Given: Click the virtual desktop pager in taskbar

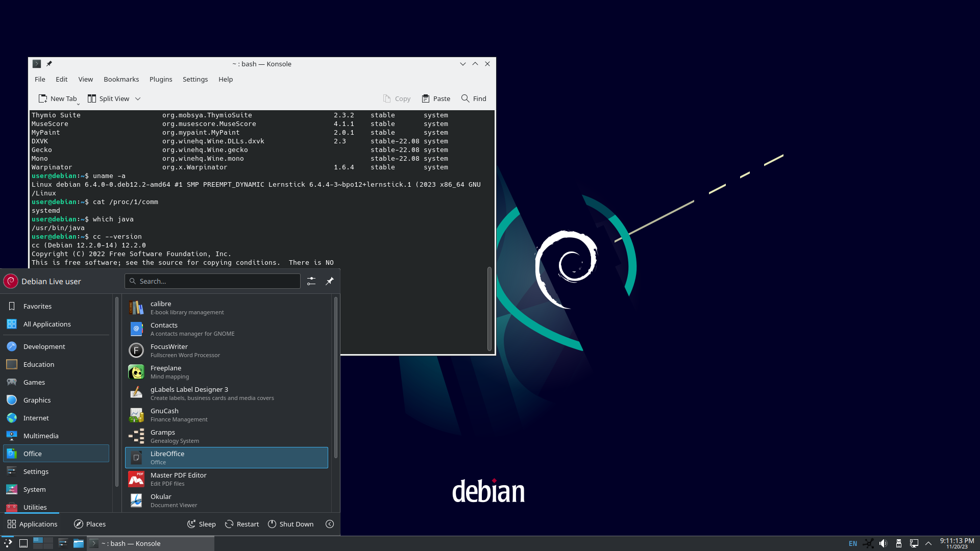Looking at the screenshot, I should pos(43,543).
